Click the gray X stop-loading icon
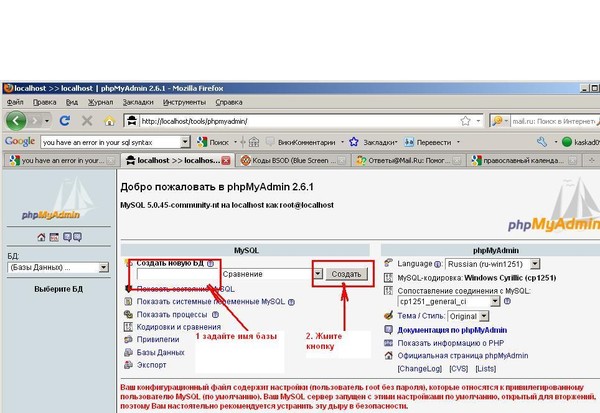 [x=87, y=121]
